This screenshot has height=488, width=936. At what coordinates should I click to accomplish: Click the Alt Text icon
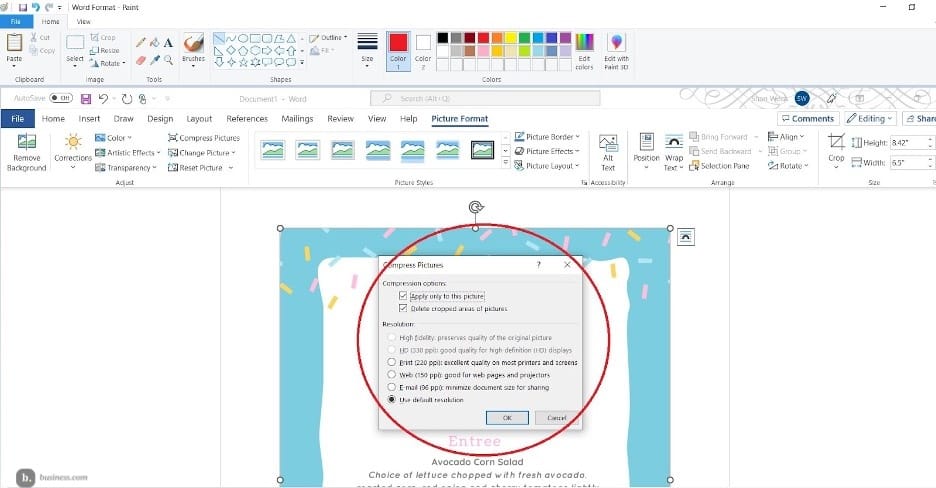point(608,144)
